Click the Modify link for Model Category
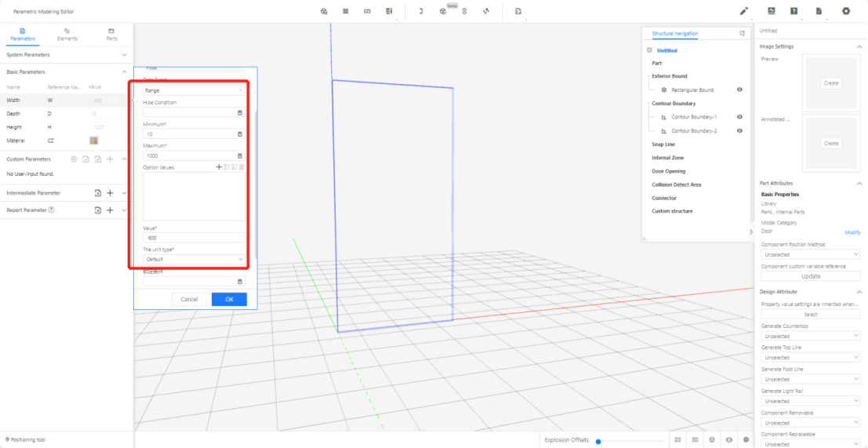This screenshot has height=448, width=868. pos(852,232)
